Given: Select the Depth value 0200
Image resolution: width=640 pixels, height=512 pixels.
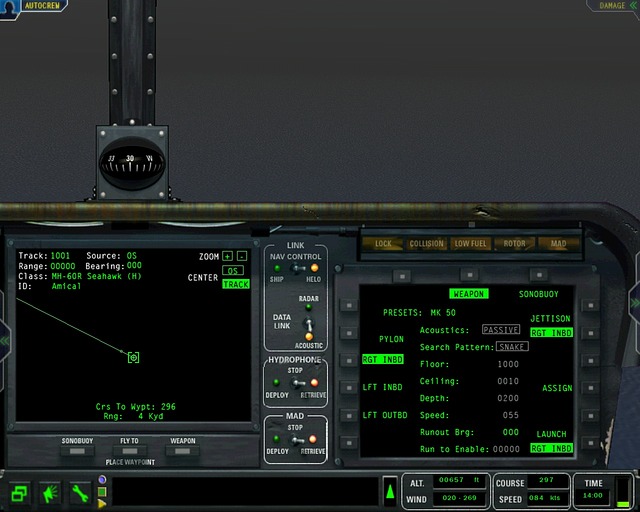Looking at the screenshot, I should 508,398.
